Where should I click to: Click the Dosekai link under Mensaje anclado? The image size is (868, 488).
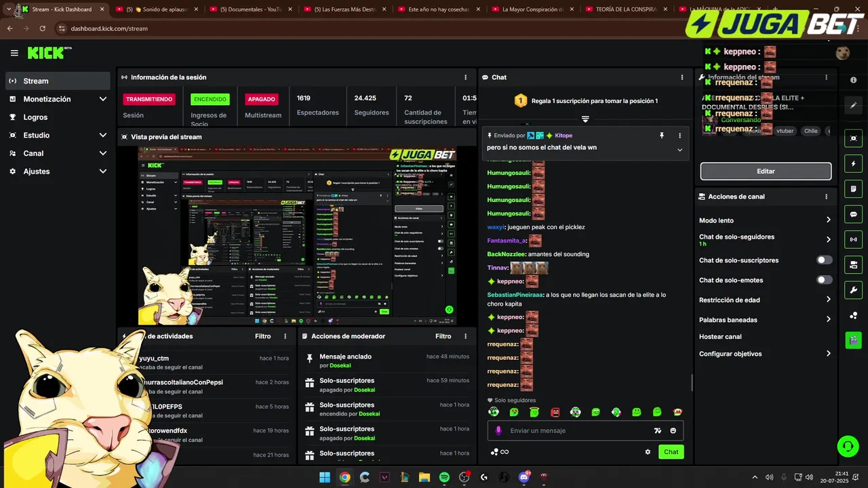tap(340, 365)
